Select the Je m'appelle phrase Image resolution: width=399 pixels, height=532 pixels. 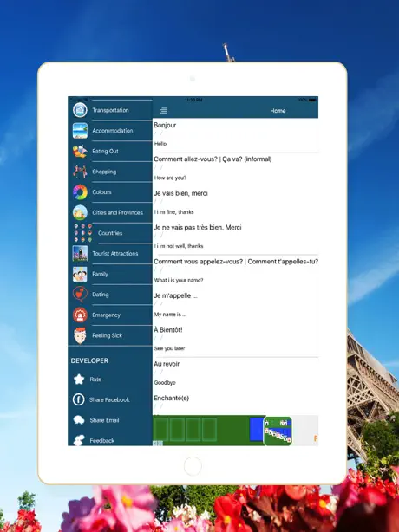point(175,295)
